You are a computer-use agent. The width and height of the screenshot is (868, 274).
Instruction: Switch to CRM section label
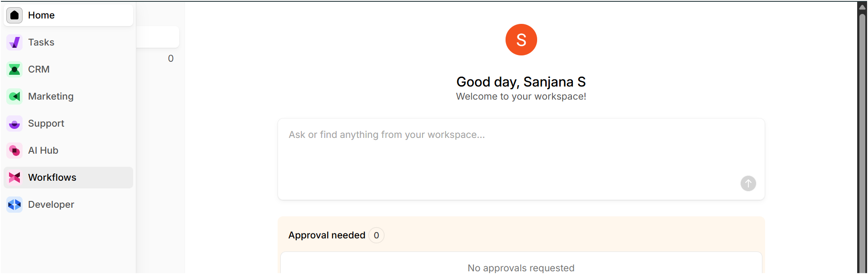pyautogui.click(x=39, y=69)
